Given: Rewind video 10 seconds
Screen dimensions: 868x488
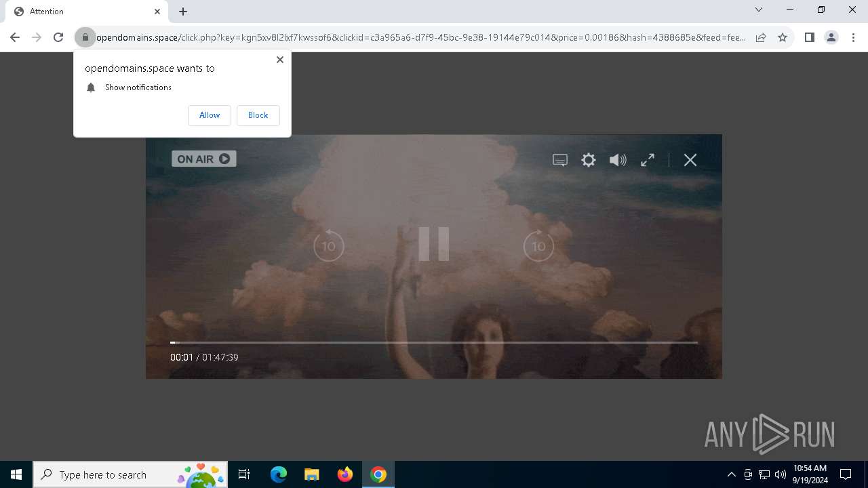Looking at the screenshot, I should (329, 245).
